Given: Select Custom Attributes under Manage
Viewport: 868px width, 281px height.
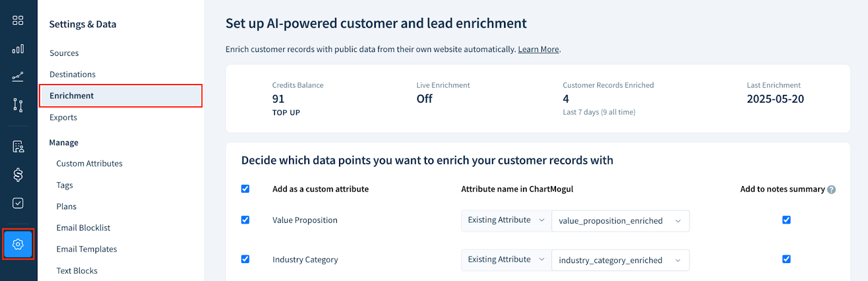Looking at the screenshot, I should click(x=90, y=163).
